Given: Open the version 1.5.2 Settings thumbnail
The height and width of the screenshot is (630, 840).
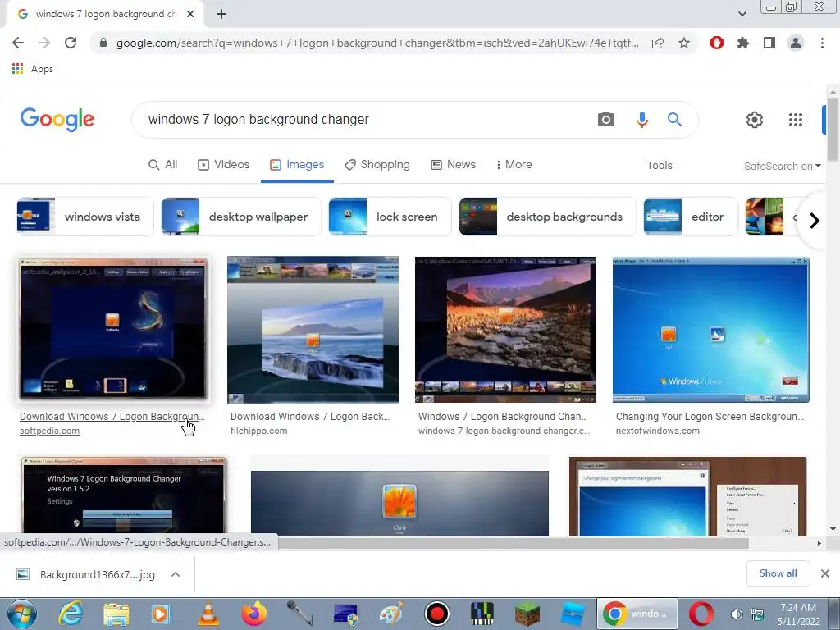Looking at the screenshot, I should coord(123,496).
